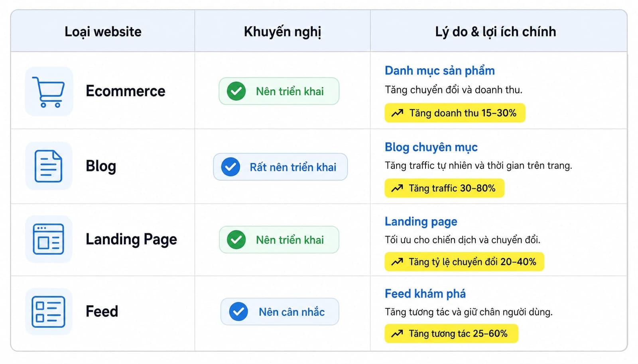Click the Tăng doanh thu 15–30% yellow tag
The image size is (638, 364).
coord(455,113)
